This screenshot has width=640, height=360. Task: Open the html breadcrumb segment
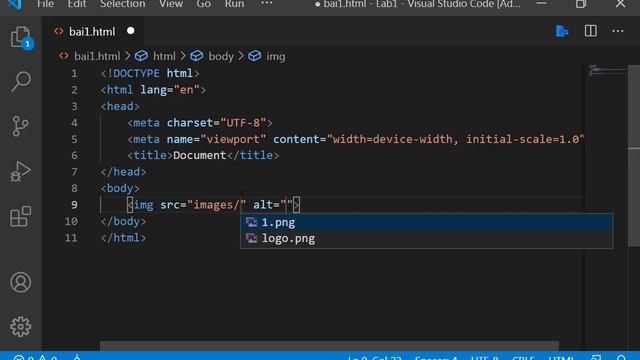tap(164, 56)
